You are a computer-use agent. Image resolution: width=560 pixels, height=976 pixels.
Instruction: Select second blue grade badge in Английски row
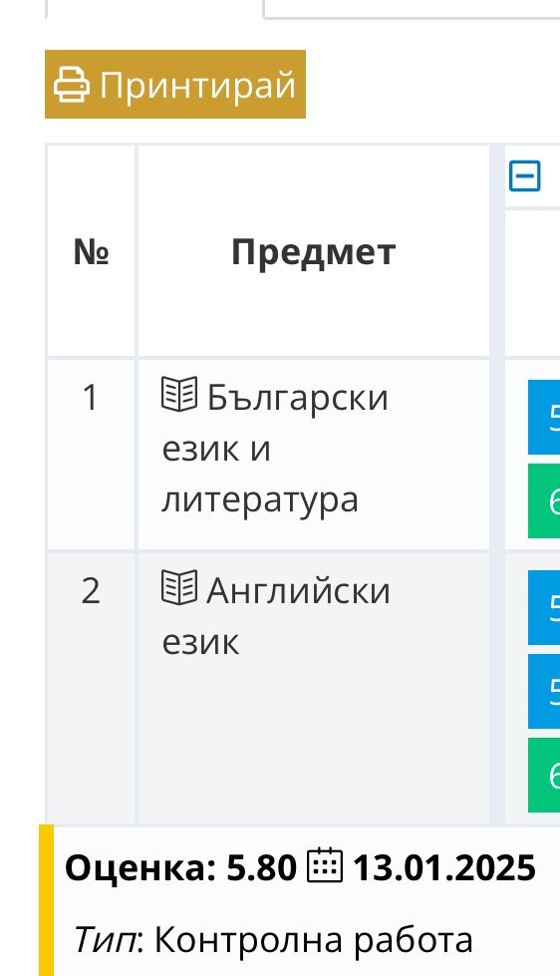coord(544,691)
